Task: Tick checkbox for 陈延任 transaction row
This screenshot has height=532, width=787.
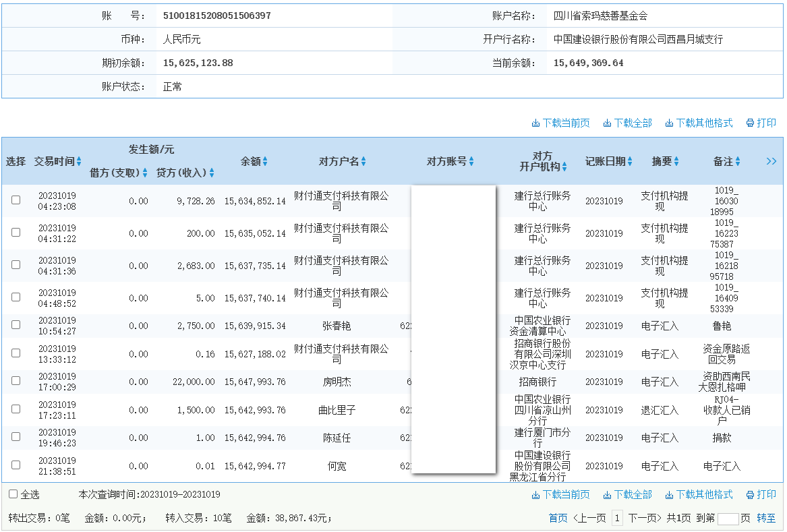Action: (x=16, y=437)
